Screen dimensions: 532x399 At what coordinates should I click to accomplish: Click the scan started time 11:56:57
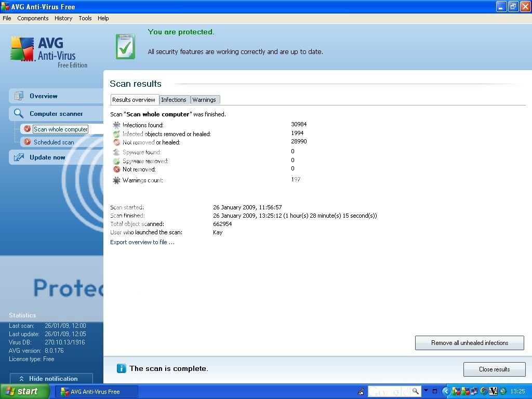(x=270, y=207)
